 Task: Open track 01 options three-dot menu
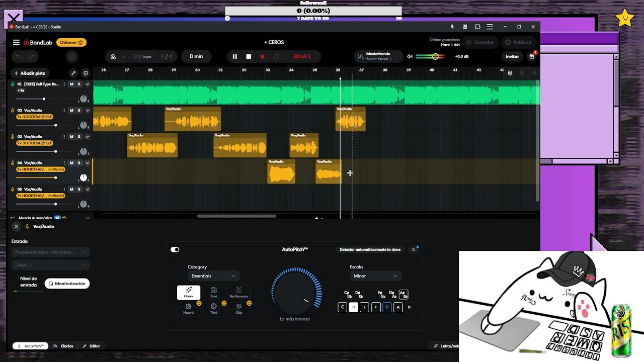pyautogui.click(x=64, y=84)
